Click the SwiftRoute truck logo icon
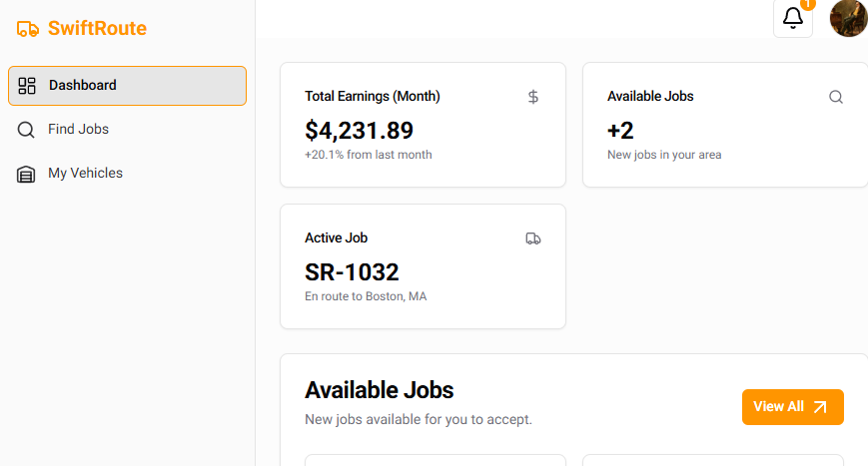Viewport: 868px width, 466px height. point(28,29)
